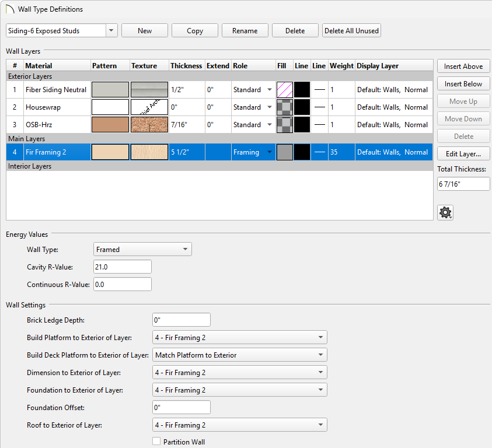Click the Fir Framing 2 texture thumbnail

pos(149,152)
